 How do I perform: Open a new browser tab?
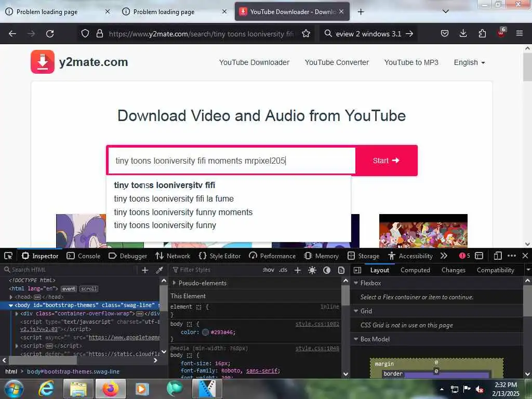361,12
